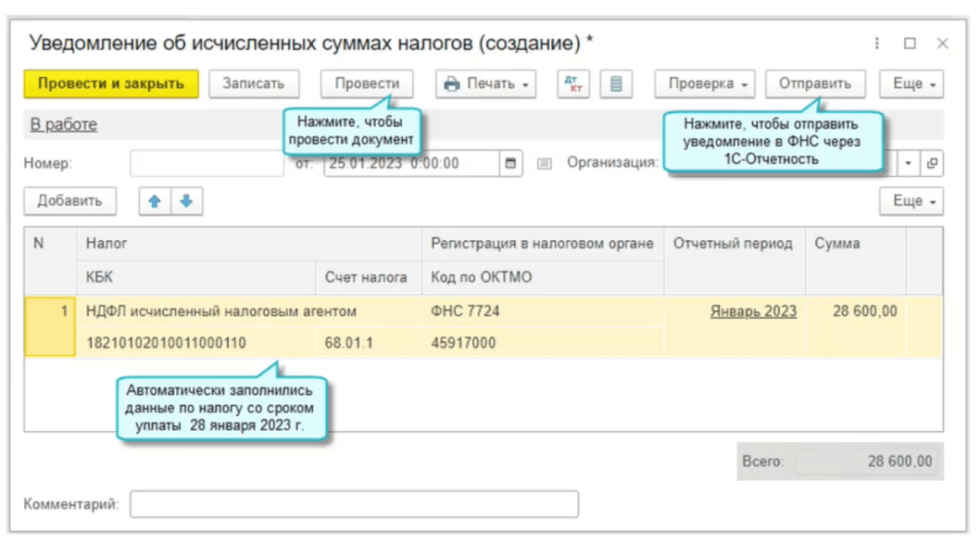The height and width of the screenshot is (544, 980).
Task: Click into the Комментарий text field
Action: click(354, 504)
